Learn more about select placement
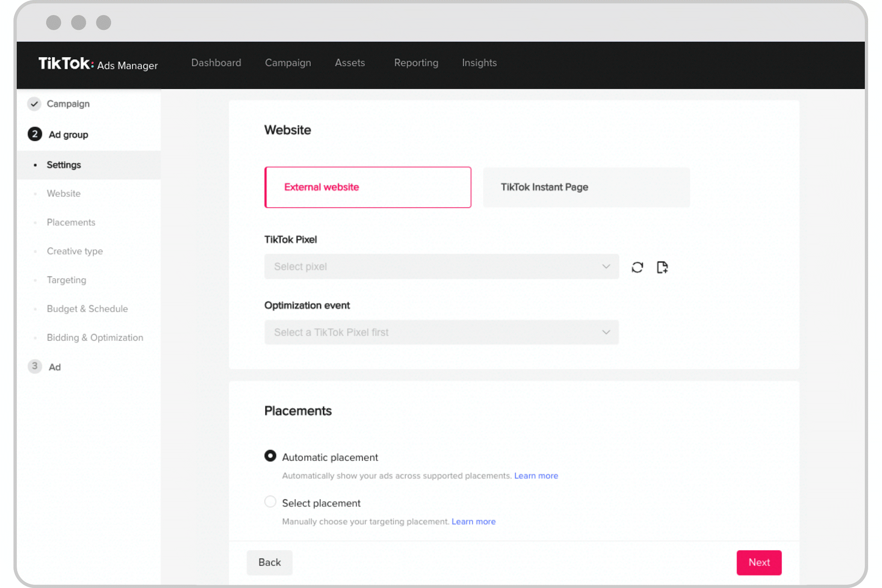882x588 pixels. [474, 522]
